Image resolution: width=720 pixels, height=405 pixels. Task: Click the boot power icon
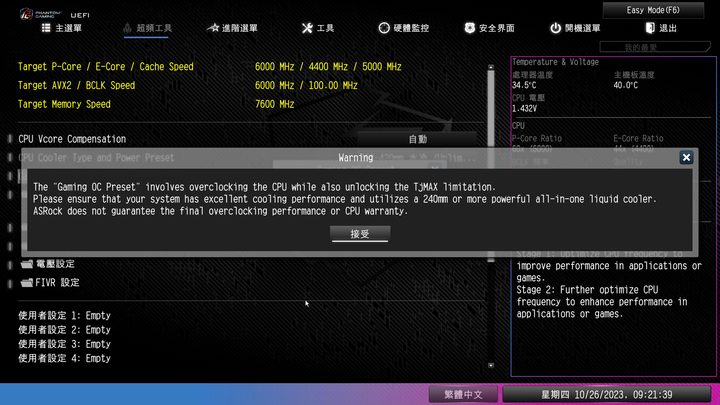point(556,28)
